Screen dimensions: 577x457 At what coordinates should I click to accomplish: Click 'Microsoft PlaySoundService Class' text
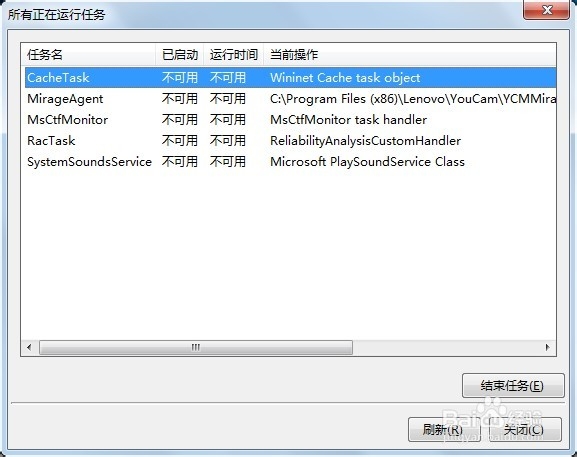tap(367, 162)
